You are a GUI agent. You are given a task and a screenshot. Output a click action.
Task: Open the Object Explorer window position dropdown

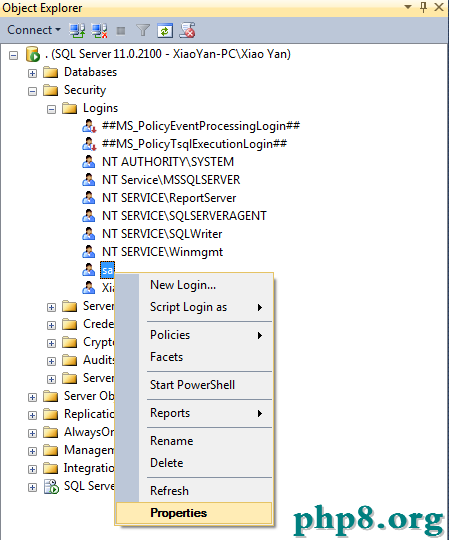point(408,7)
